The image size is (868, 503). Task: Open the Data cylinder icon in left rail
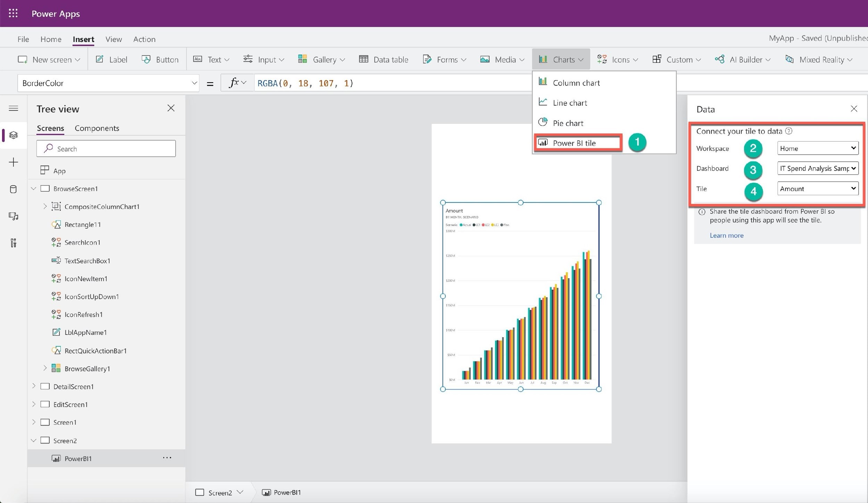(x=13, y=189)
